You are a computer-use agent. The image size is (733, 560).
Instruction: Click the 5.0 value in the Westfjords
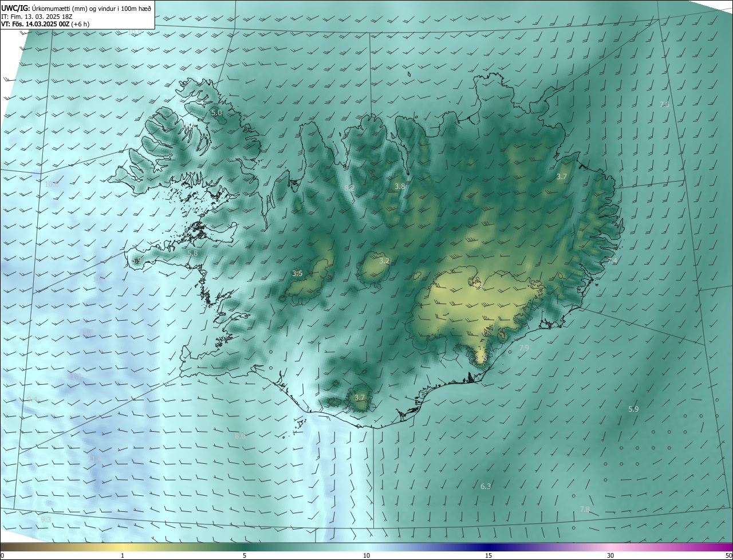coord(216,113)
